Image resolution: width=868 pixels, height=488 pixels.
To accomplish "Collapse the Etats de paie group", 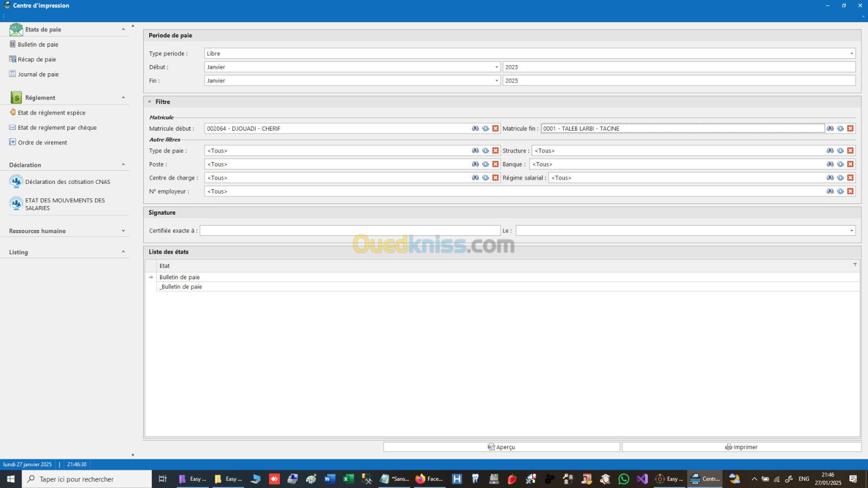I will (x=123, y=29).
